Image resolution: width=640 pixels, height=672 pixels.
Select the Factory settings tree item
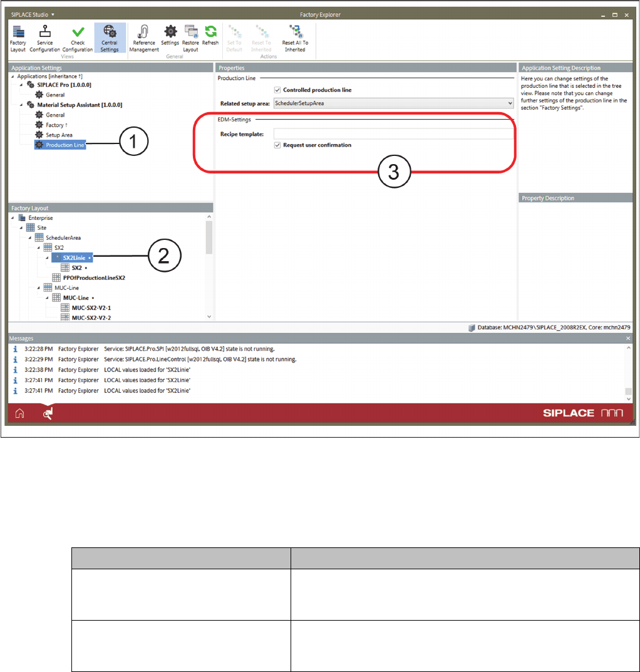(x=56, y=125)
